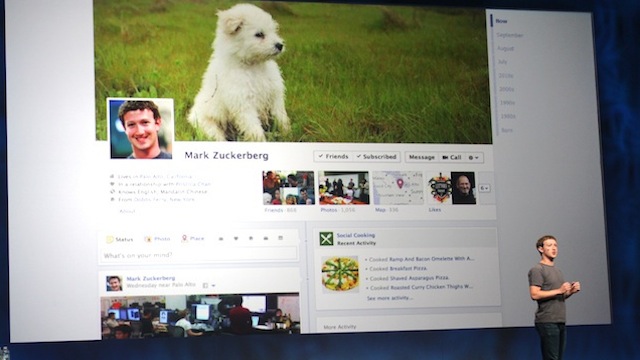Click 'Wednesday near Palo Alto' timestamp
The image size is (640, 360).
[161, 285]
